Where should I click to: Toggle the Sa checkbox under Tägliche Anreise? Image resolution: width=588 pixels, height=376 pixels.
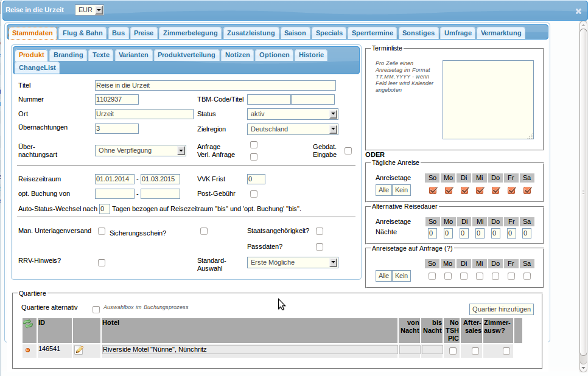point(527,190)
